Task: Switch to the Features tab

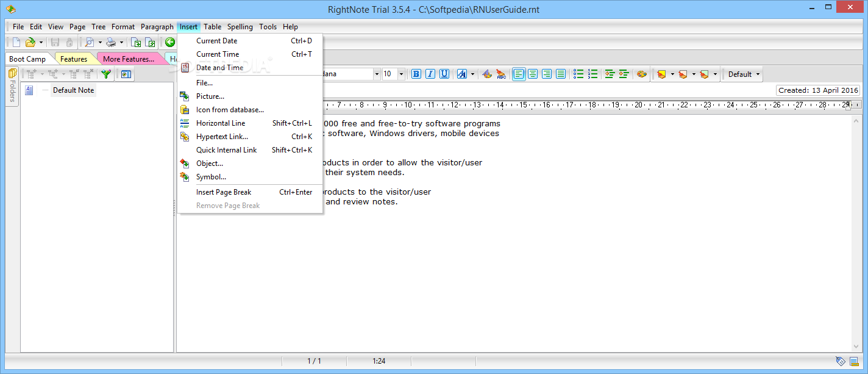Action: [x=74, y=59]
